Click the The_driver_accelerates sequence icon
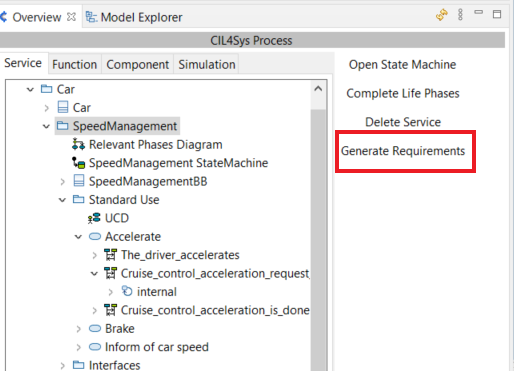The height and width of the screenshot is (371, 514). coord(110,255)
